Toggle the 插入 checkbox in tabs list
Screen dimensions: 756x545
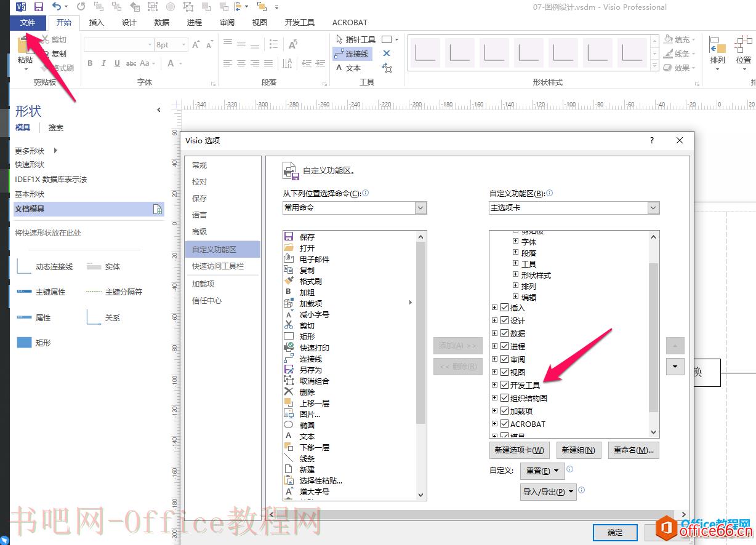click(x=505, y=308)
